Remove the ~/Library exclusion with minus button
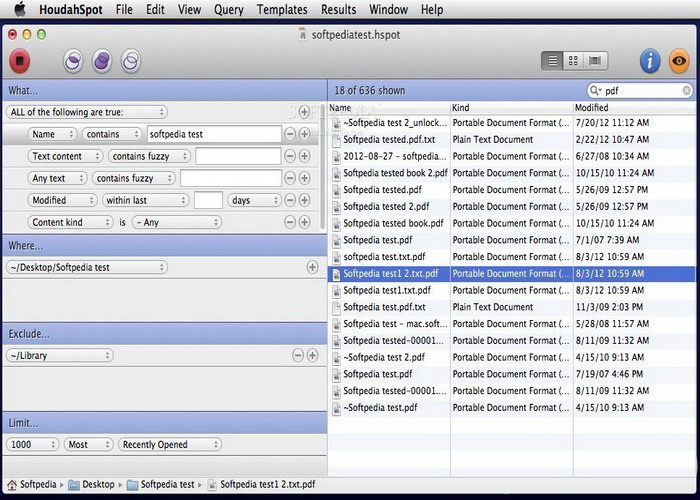This screenshot has width=700, height=500. point(297,355)
